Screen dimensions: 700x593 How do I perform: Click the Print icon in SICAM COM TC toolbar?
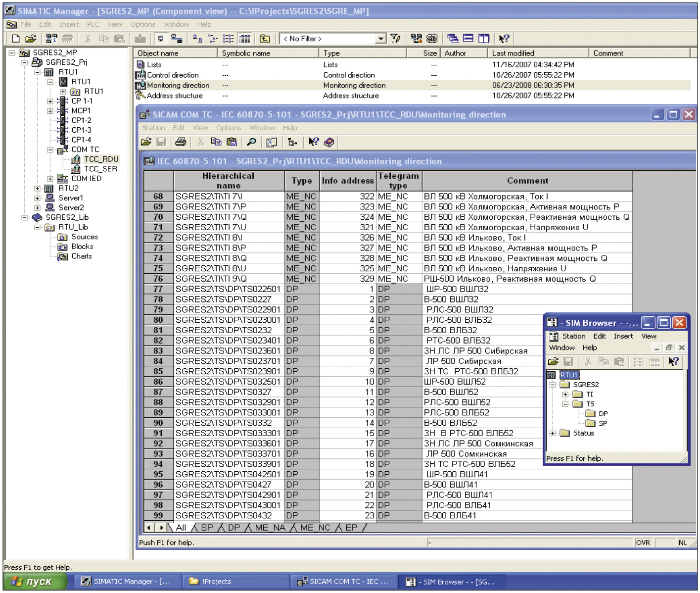tap(181, 142)
